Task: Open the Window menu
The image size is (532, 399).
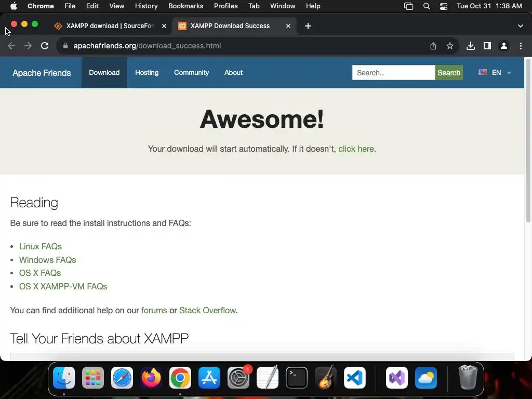Action: [283, 6]
